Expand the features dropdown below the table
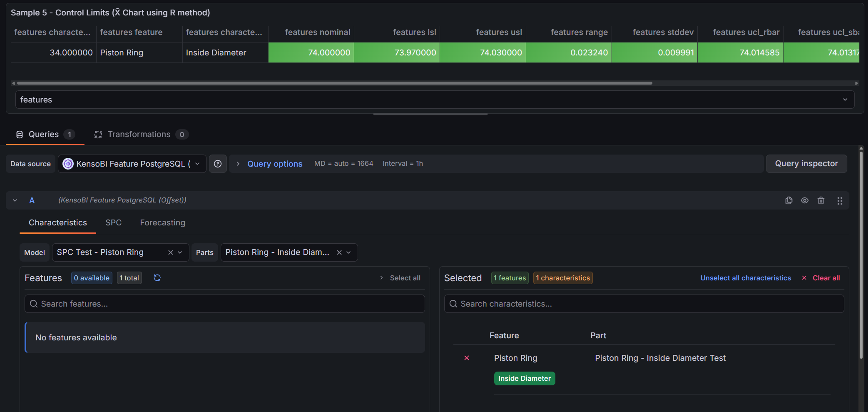 tap(845, 100)
